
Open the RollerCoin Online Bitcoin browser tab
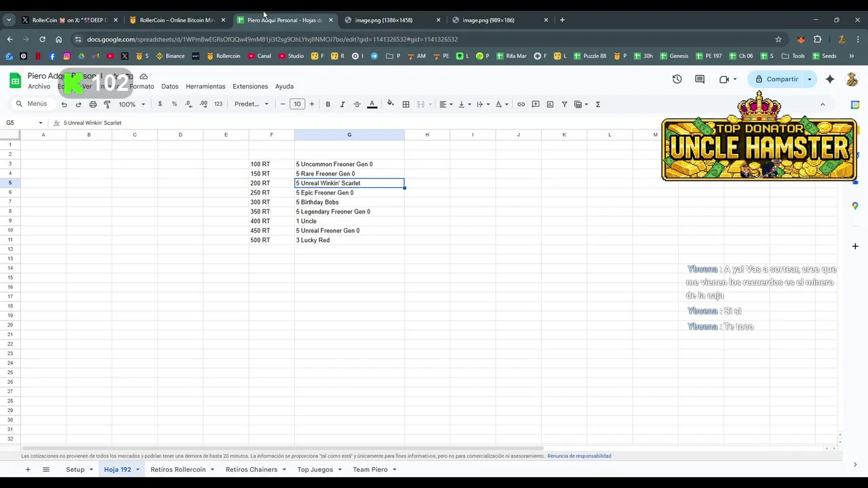pos(176,20)
